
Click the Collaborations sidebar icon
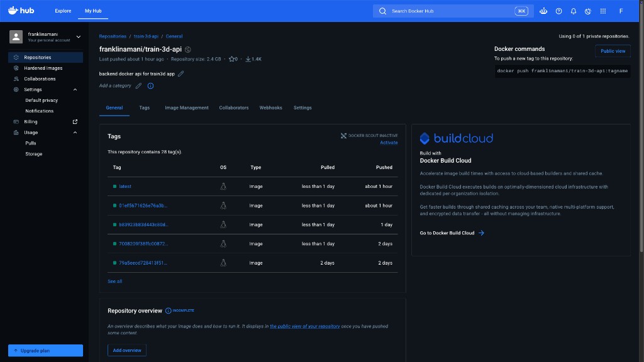(x=16, y=79)
